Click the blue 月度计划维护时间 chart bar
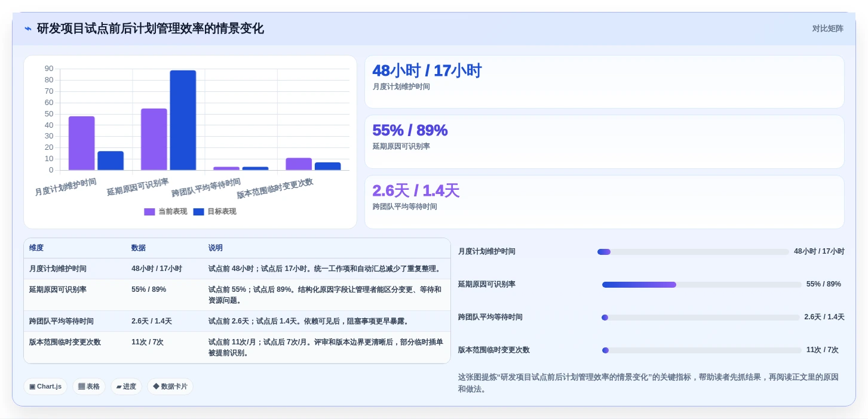The width and height of the screenshot is (868, 419). point(111,161)
